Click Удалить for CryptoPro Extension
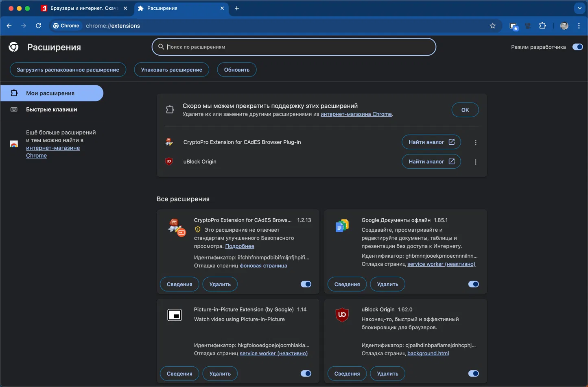The image size is (588, 387). click(220, 284)
